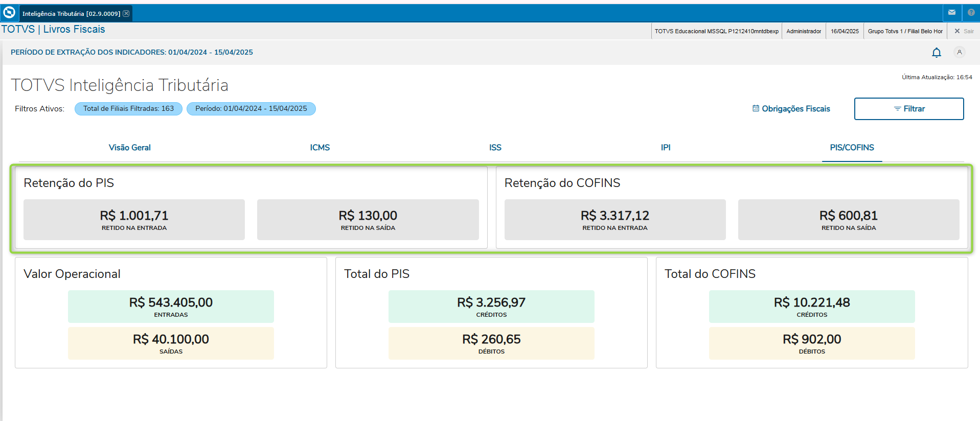Click the Total do PIS heading

click(x=377, y=274)
